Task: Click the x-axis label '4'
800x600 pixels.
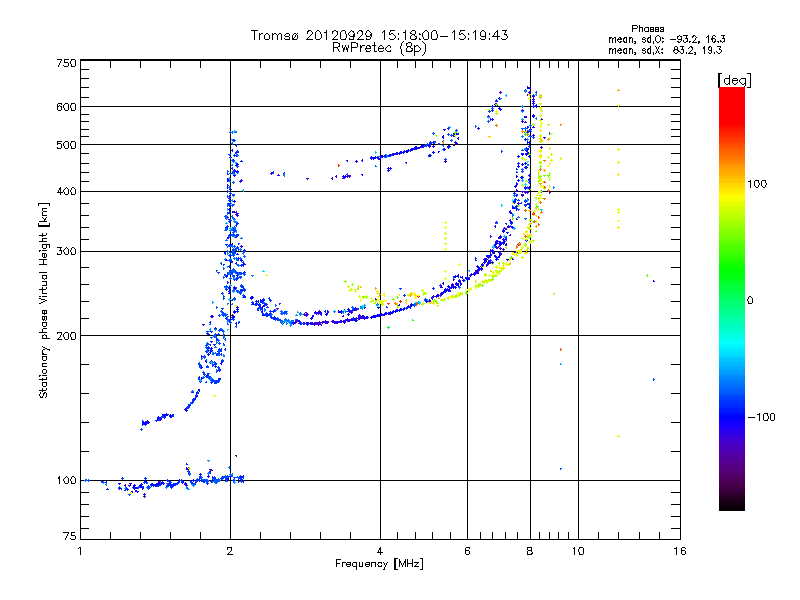Action: [380, 551]
